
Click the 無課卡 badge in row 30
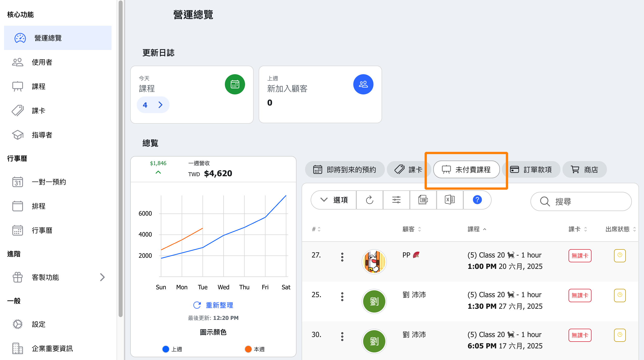click(580, 335)
